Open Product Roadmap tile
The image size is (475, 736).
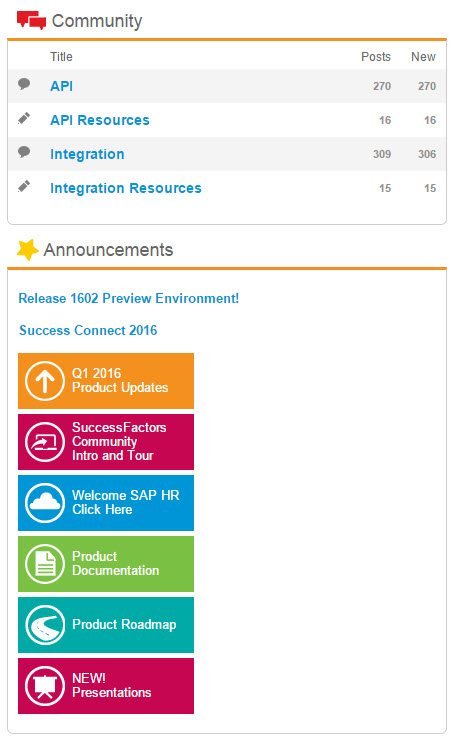coord(106,625)
